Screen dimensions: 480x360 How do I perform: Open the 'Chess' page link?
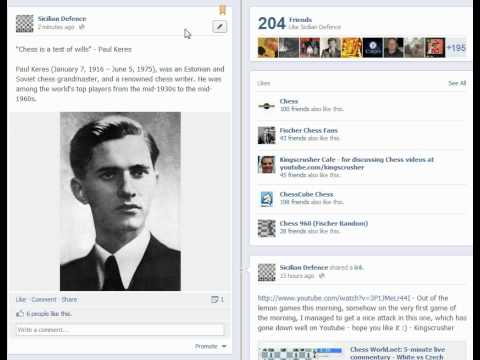(x=289, y=101)
